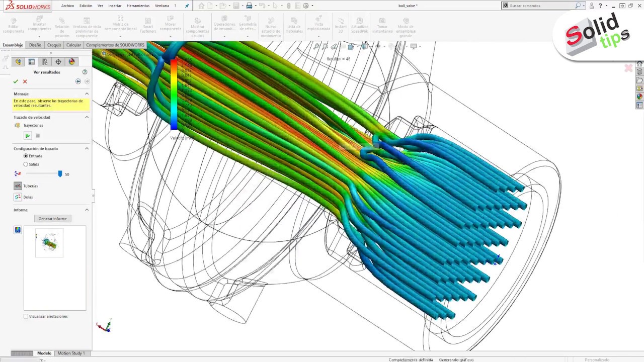The image size is (644, 362).
Task: Click Generar informe button
Action: [52, 219]
